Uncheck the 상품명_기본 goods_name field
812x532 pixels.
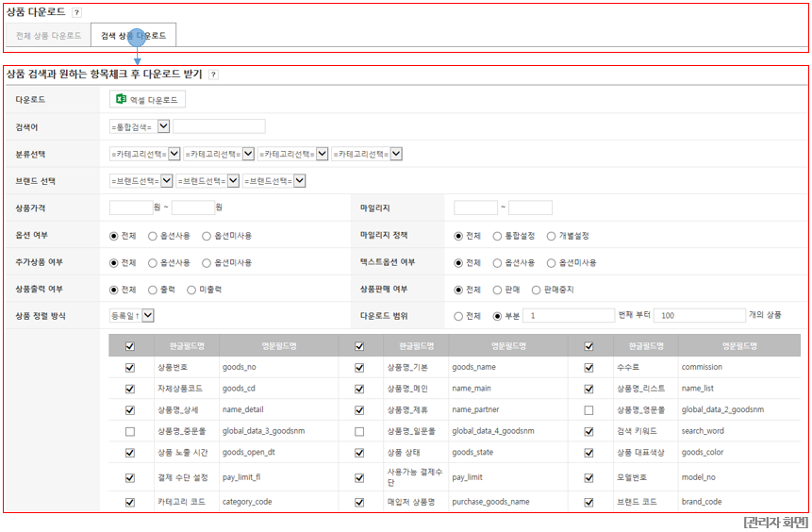359,368
